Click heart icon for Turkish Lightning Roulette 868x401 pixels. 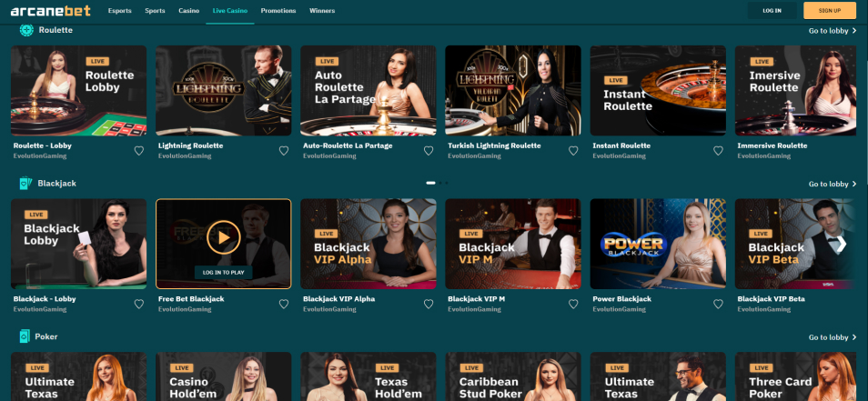click(573, 150)
